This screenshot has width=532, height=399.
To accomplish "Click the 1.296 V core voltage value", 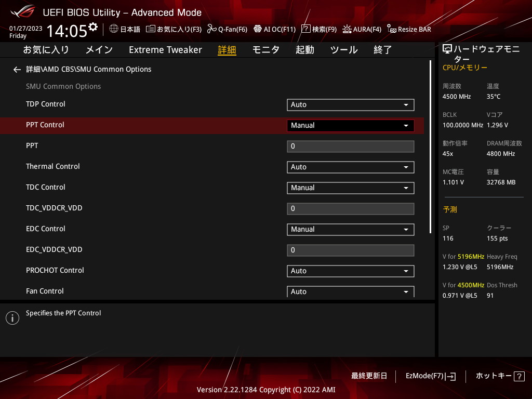I will 497,125.
